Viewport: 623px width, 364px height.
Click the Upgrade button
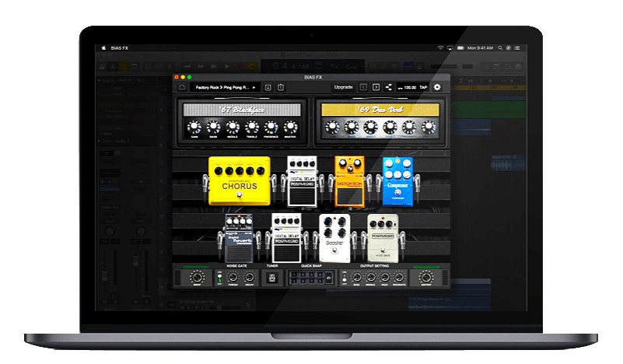(343, 87)
